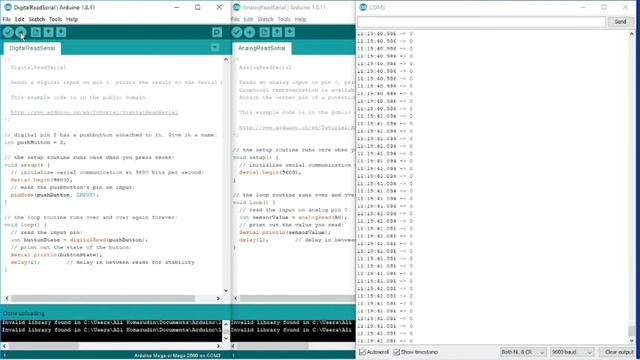
Task: Select the DigitalReadSerial sketch tab
Action: pyautogui.click(x=32, y=48)
